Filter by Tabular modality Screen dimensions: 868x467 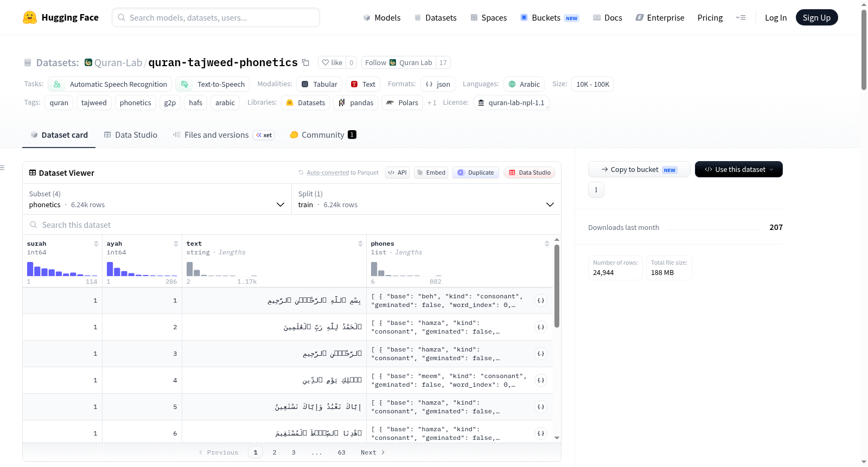[x=320, y=84]
